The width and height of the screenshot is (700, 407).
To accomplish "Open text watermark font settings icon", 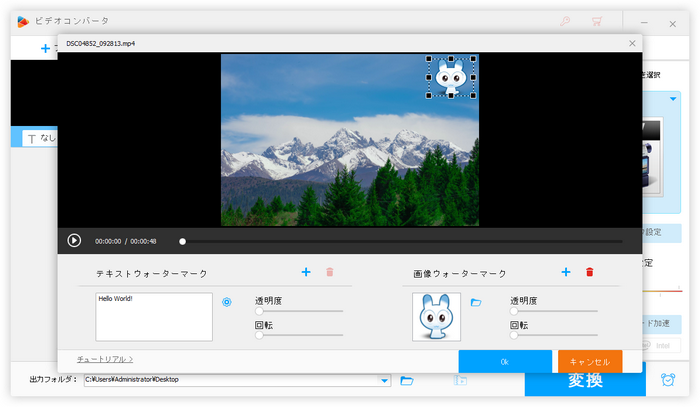I will click(x=227, y=301).
